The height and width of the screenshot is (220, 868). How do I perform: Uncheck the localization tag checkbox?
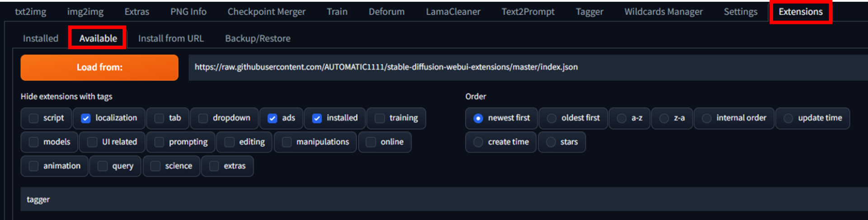coord(86,118)
